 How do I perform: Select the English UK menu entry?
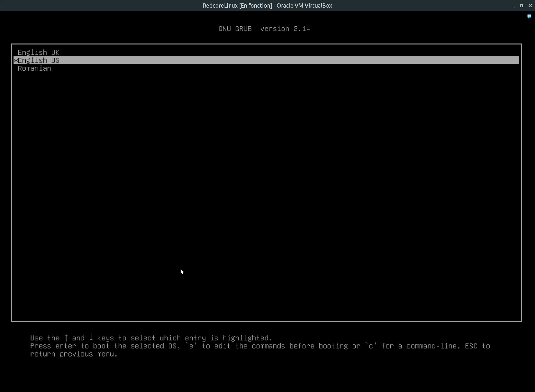38,53
